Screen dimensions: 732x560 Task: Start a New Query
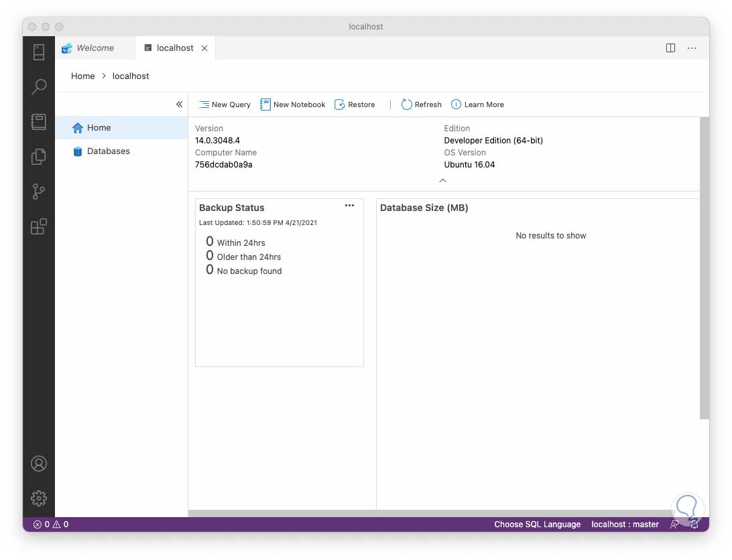[x=225, y=104]
